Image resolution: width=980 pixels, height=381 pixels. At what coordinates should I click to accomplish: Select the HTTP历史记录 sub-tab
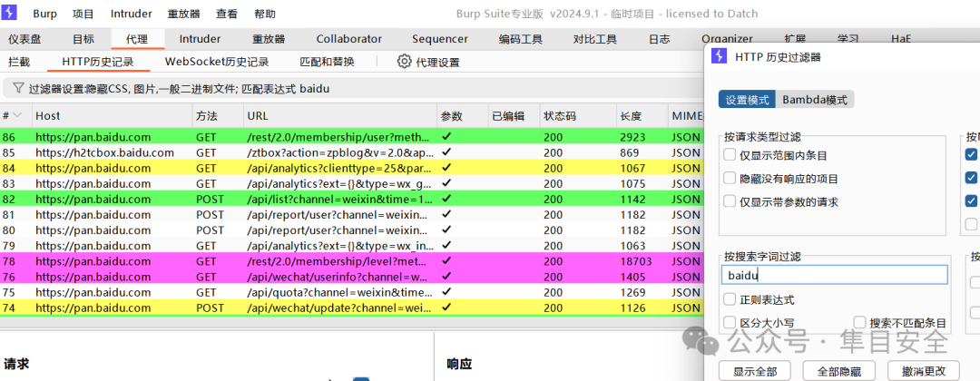tap(97, 62)
